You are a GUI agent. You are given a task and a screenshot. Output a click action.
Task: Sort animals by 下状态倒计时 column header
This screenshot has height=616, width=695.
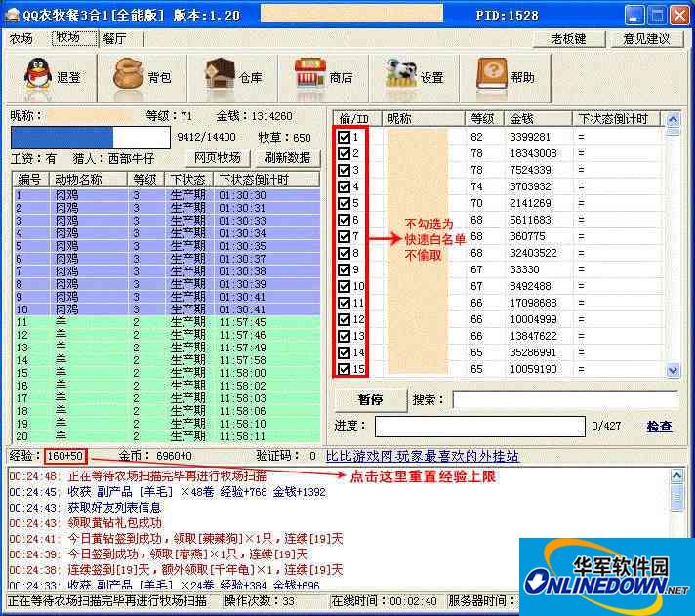266,180
